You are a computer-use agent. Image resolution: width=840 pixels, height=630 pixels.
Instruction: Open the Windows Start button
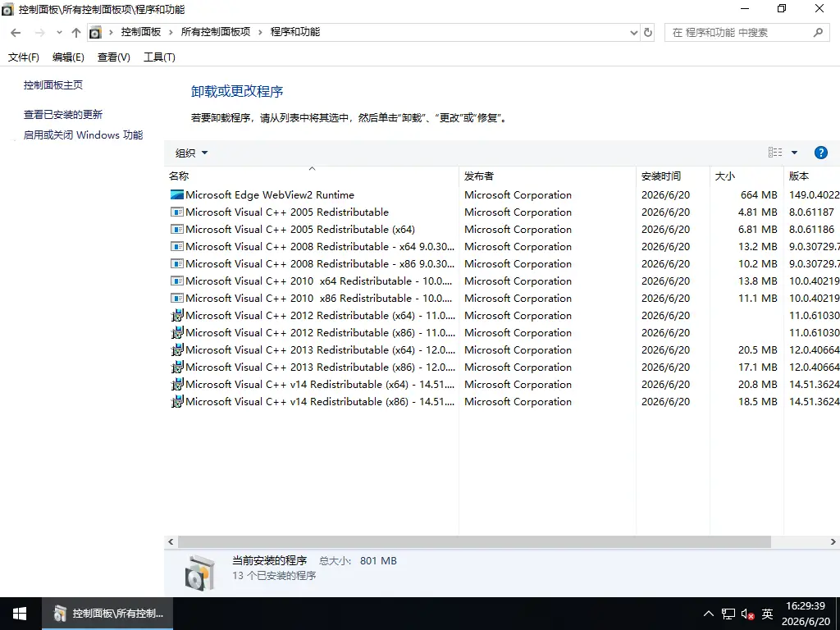(20, 614)
